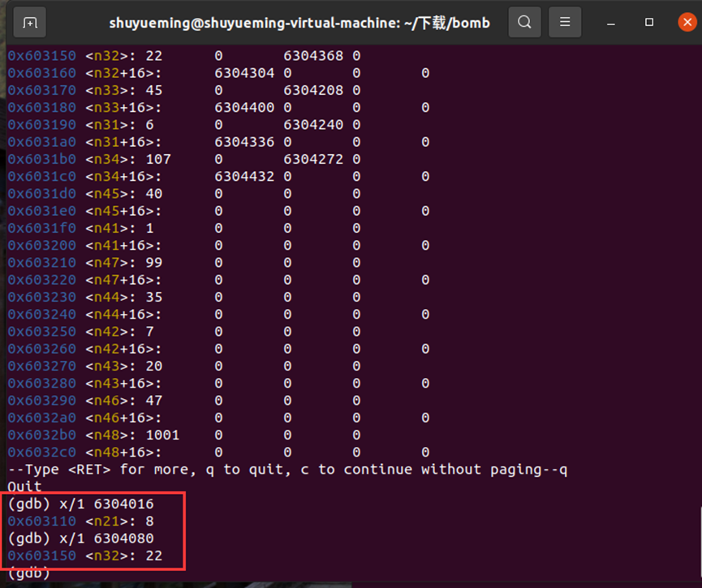This screenshot has width=702, height=588.
Task: Open a new terminal tab
Action: click(29, 23)
